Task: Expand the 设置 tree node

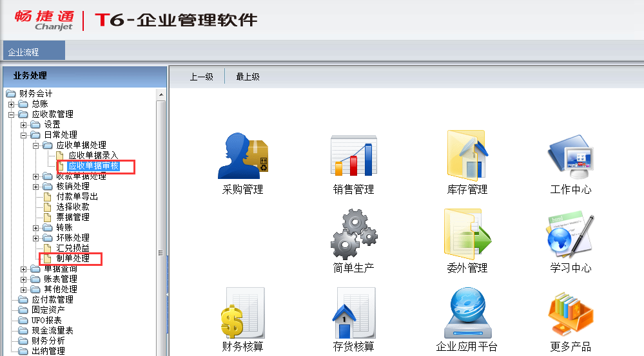Action: (x=23, y=125)
